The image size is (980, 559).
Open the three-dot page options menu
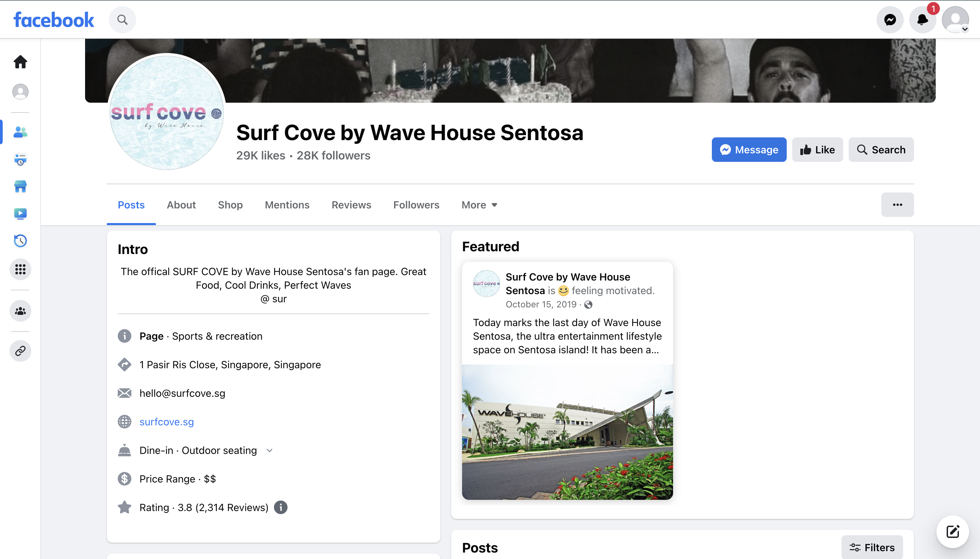[x=897, y=205]
